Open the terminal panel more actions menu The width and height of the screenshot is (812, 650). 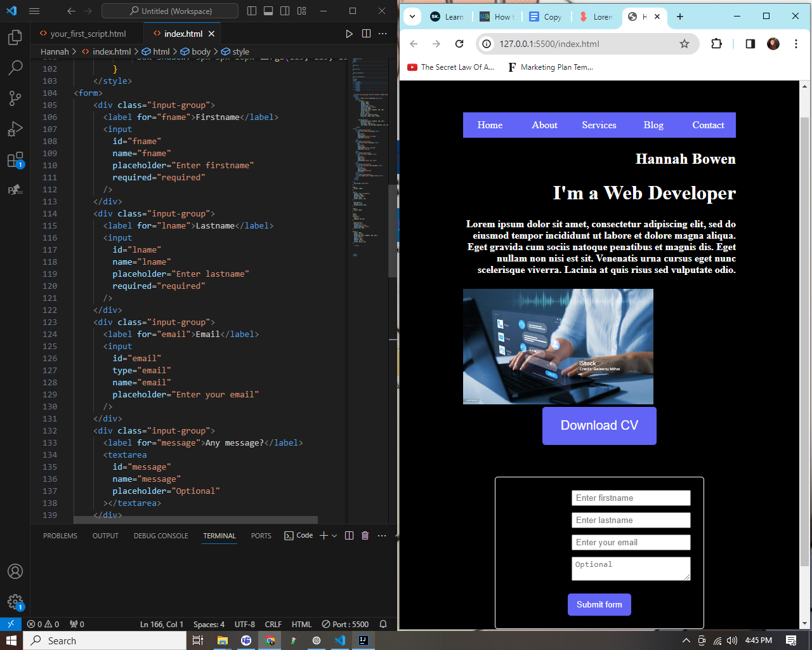pos(381,536)
